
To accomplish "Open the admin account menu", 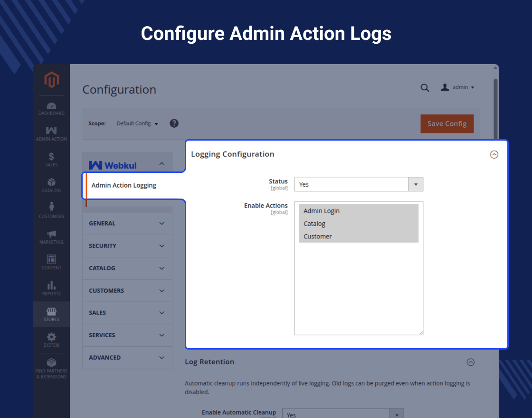I will pyautogui.click(x=457, y=87).
